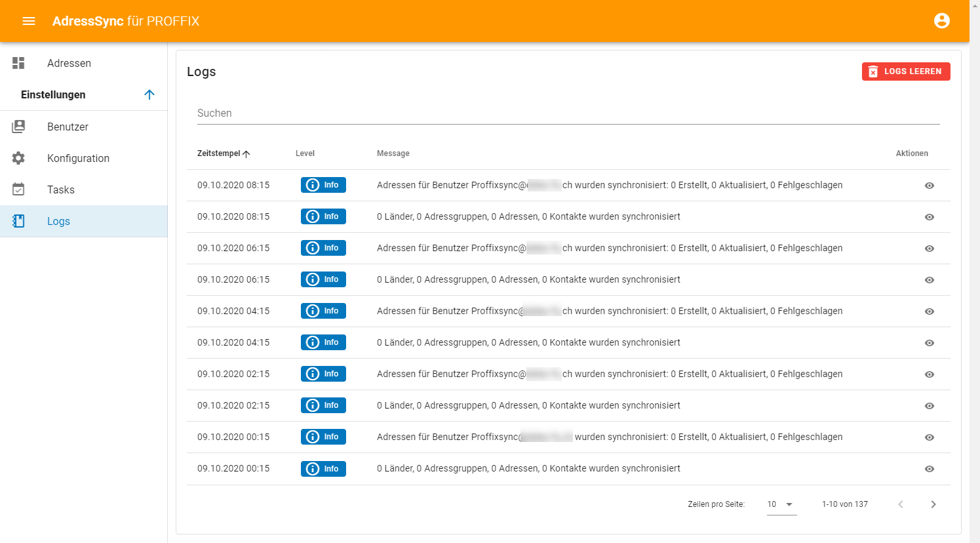Screen dimensions: 980x543
Task: View details of last 00:15 log entry
Action: 929,469
